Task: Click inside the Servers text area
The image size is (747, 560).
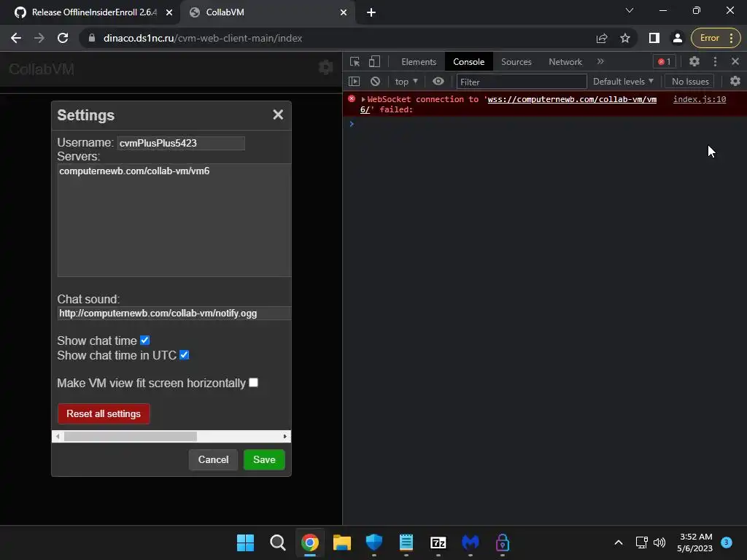Action: 174,220
